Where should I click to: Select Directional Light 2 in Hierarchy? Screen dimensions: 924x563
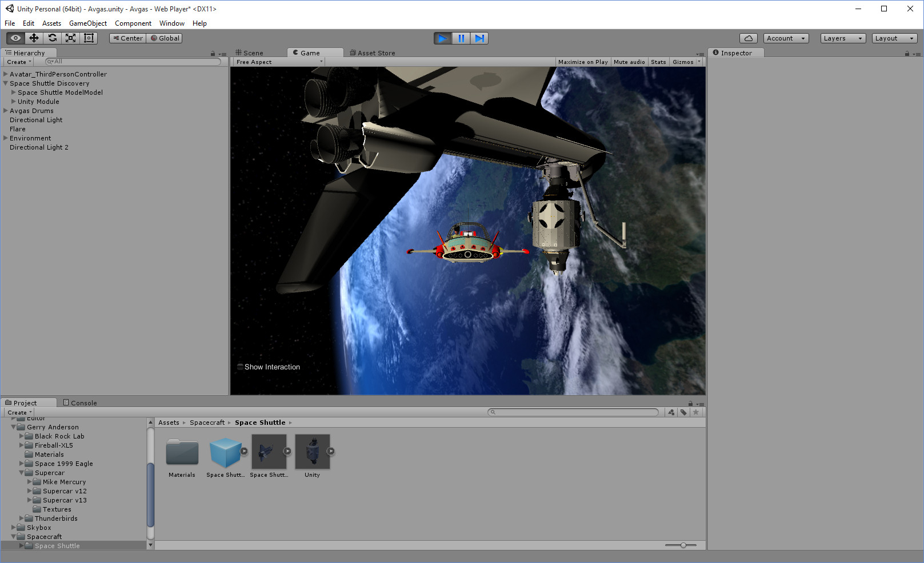pos(39,147)
